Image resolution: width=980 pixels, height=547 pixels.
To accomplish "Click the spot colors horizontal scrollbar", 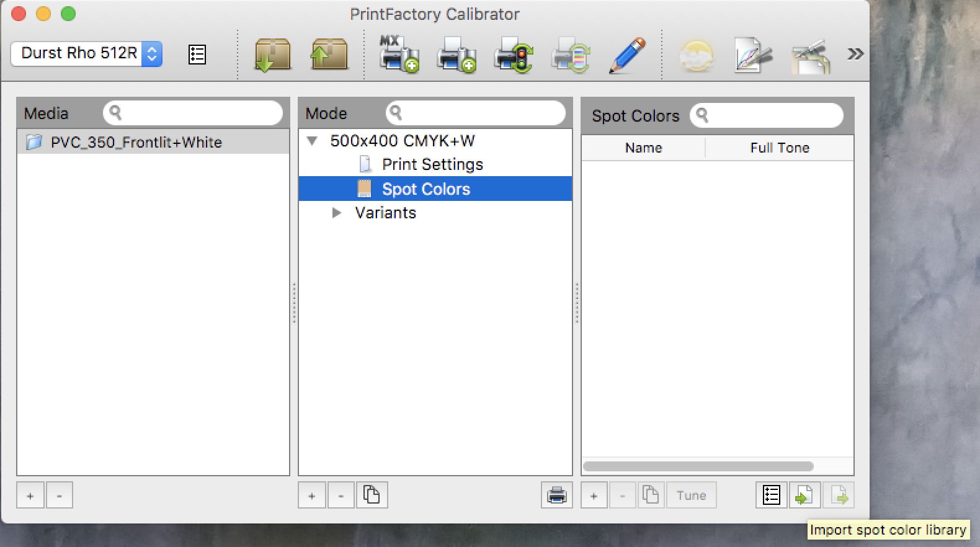I will click(x=698, y=466).
